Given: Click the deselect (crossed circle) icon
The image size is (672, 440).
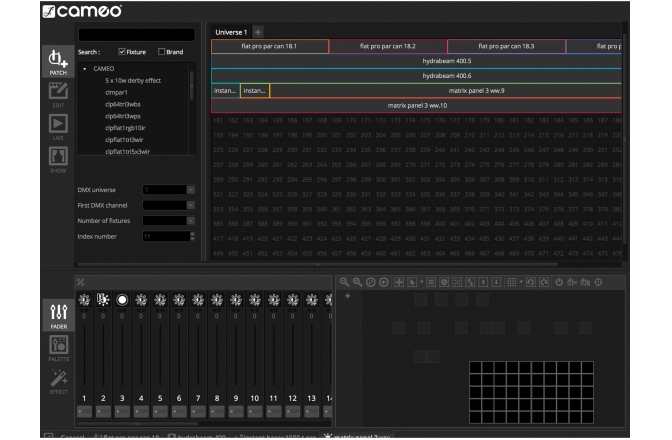Looking at the screenshot, I should [x=444, y=282].
